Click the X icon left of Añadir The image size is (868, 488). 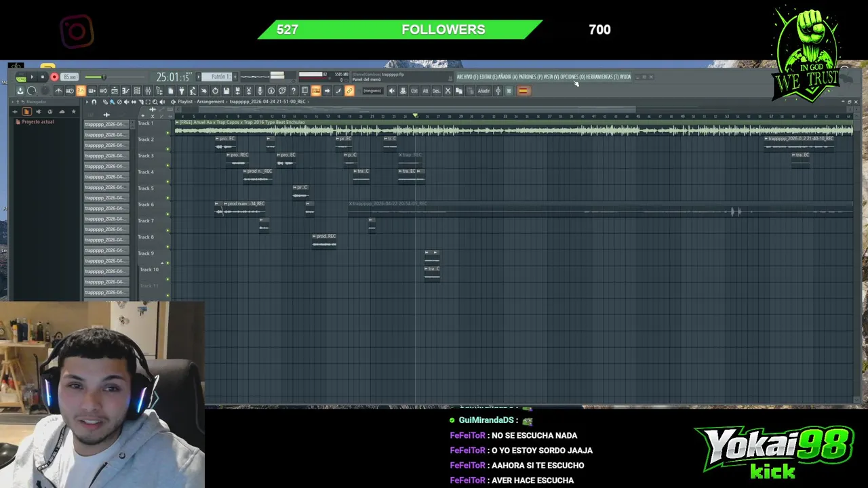[x=447, y=91]
